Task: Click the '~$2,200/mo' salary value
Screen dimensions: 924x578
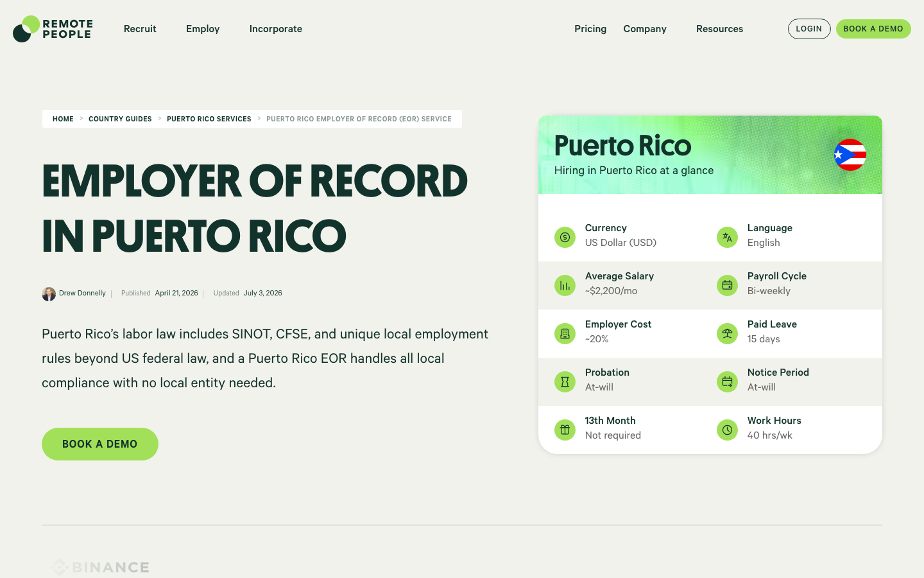Action: pyautogui.click(x=611, y=291)
